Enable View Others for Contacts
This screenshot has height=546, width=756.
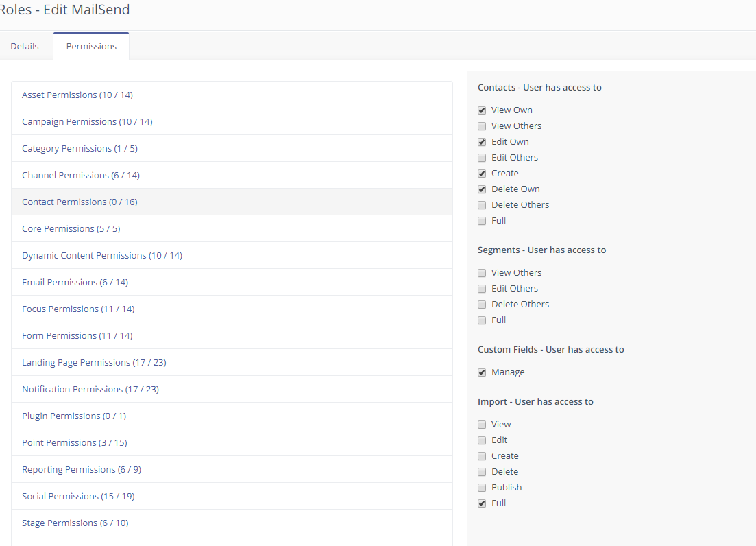(x=482, y=126)
